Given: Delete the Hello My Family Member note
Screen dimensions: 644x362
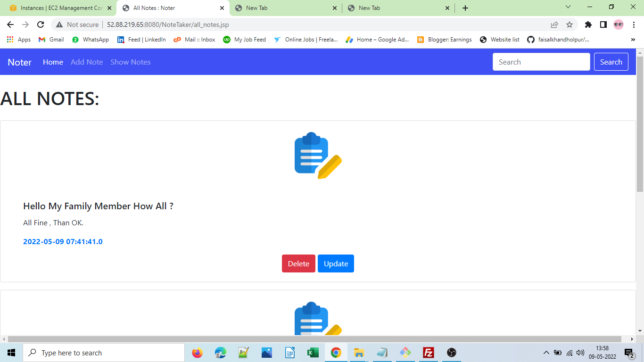Looking at the screenshot, I should [x=298, y=263].
